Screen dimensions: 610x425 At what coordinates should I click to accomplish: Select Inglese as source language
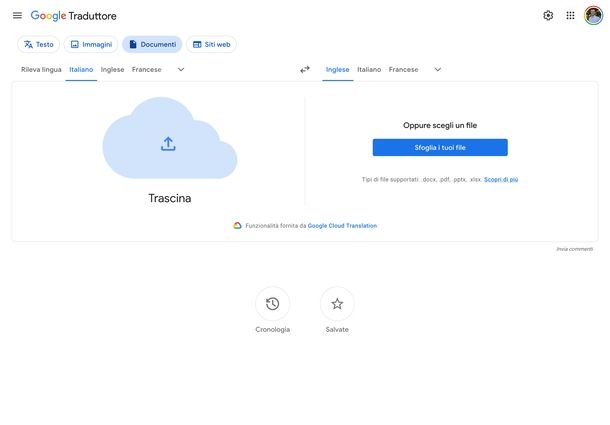point(112,70)
